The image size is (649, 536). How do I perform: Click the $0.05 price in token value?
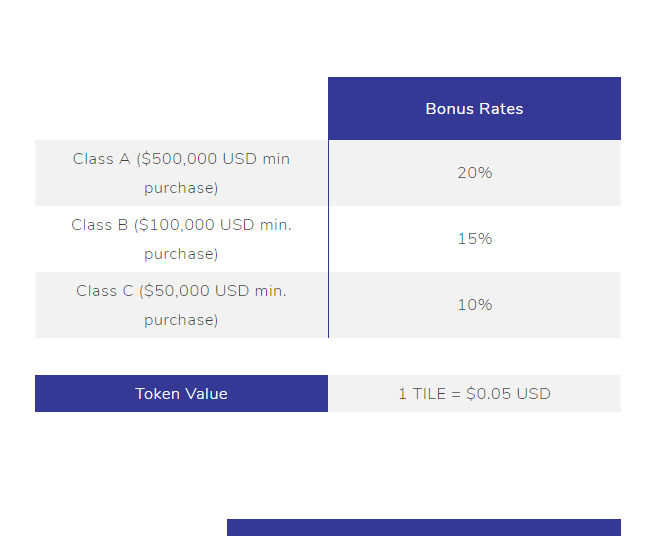[x=488, y=394]
